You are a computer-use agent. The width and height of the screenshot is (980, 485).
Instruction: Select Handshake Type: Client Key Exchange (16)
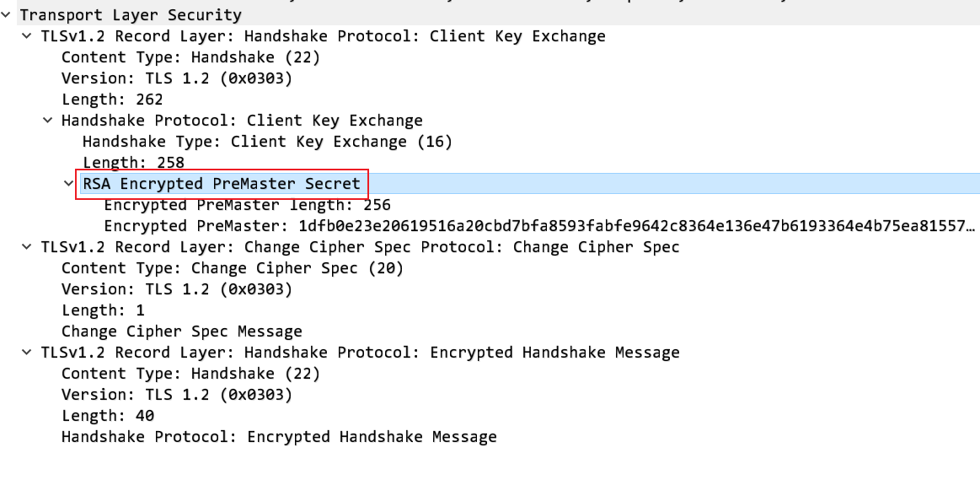(267, 142)
